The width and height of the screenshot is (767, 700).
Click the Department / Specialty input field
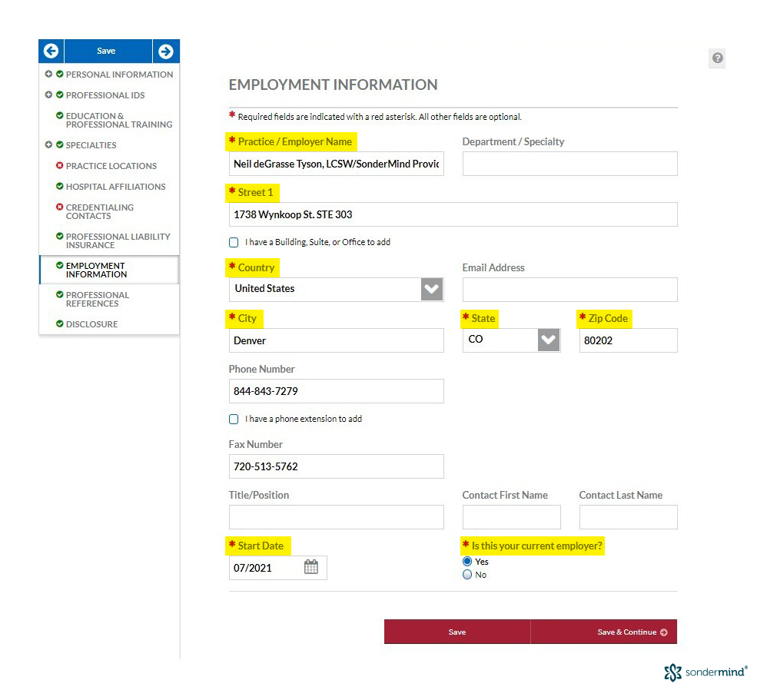[x=569, y=164]
